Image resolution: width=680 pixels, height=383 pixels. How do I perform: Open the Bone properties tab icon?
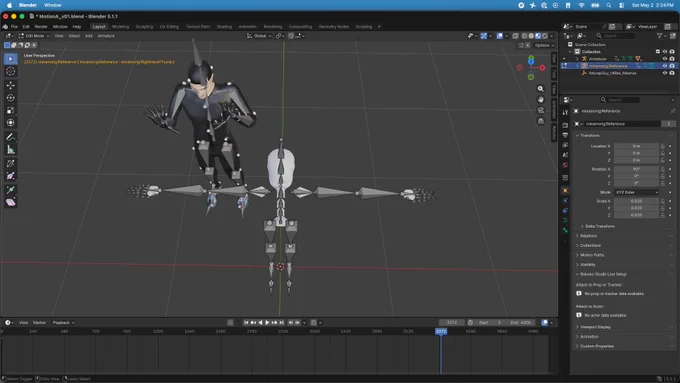tap(565, 231)
